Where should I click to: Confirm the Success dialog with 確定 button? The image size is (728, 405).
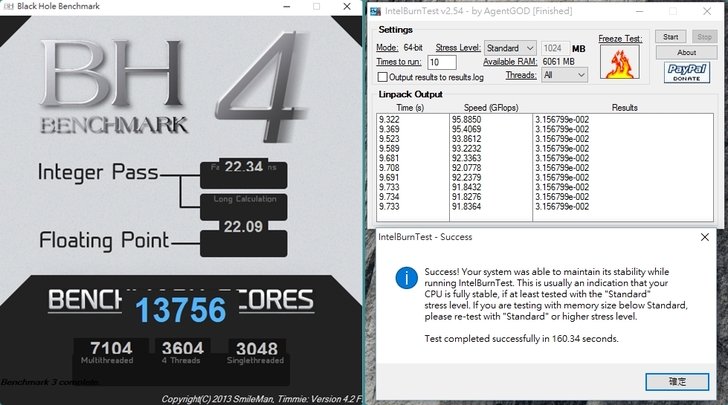(677, 381)
